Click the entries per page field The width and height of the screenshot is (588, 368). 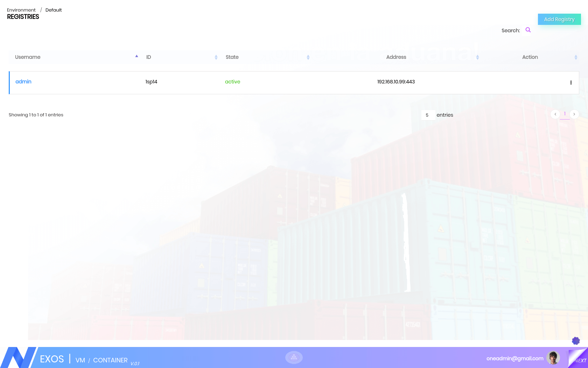[428, 115]
